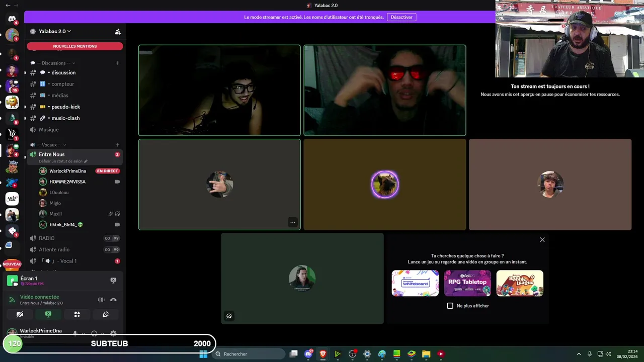Click microphone icon in system tray
The image size is (644, 362).
point(589,354)
